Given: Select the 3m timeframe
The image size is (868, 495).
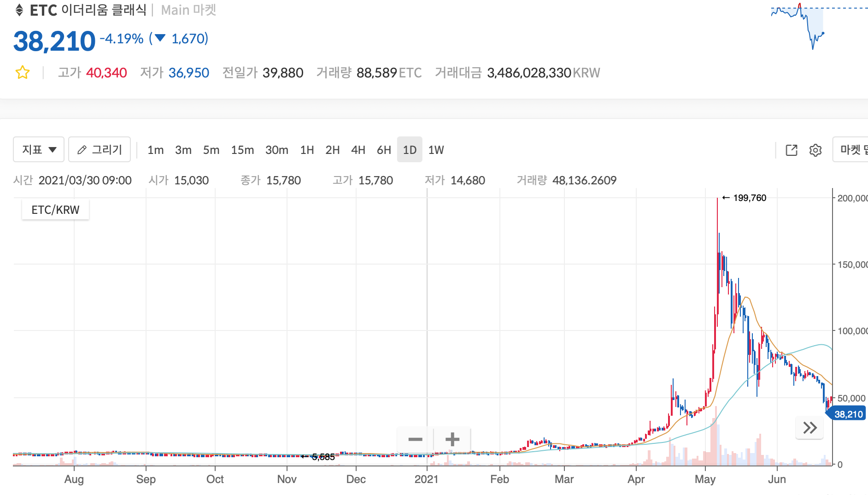Looking at the screenshot, I should pos(183,150).
